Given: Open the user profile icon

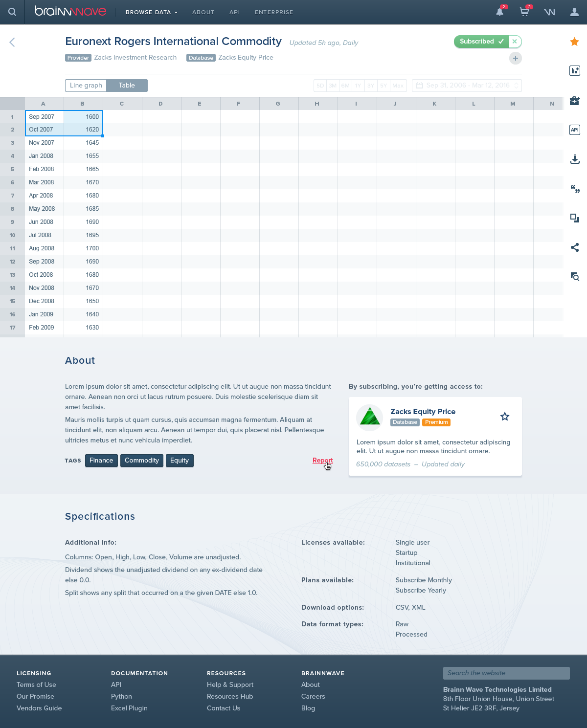Looking at the screenshot, I should (x=574, y=12).
